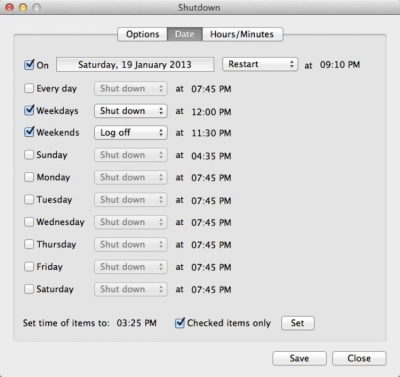
Task: Check the Friday checkbox
Action: [29, 267]
